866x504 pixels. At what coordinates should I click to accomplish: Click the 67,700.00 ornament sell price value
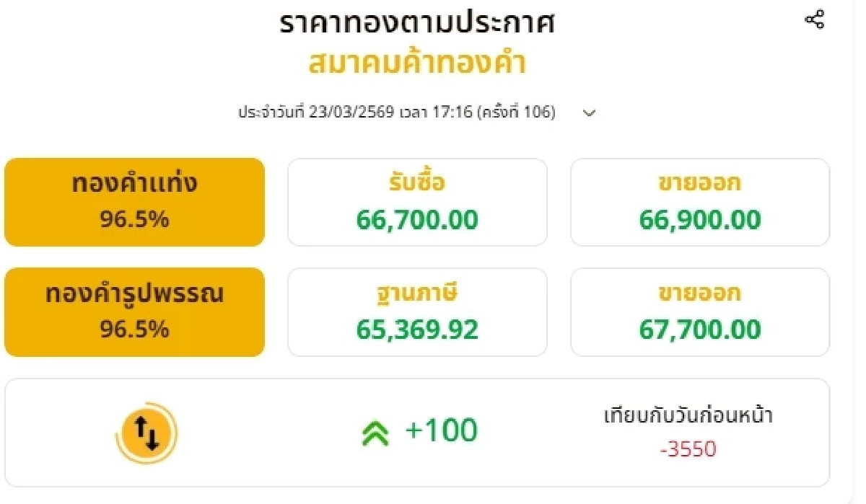pyautogui.click(x=700, y=330)
